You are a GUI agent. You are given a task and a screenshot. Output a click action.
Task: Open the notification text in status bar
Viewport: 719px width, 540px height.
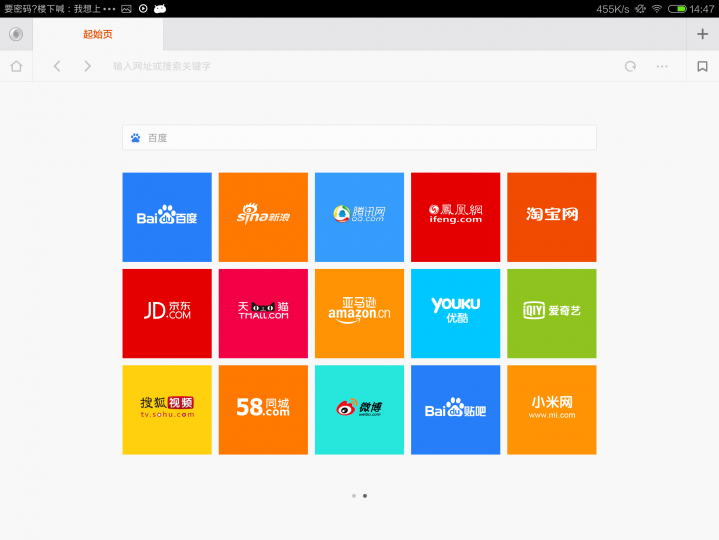click(x=60, y=9)
